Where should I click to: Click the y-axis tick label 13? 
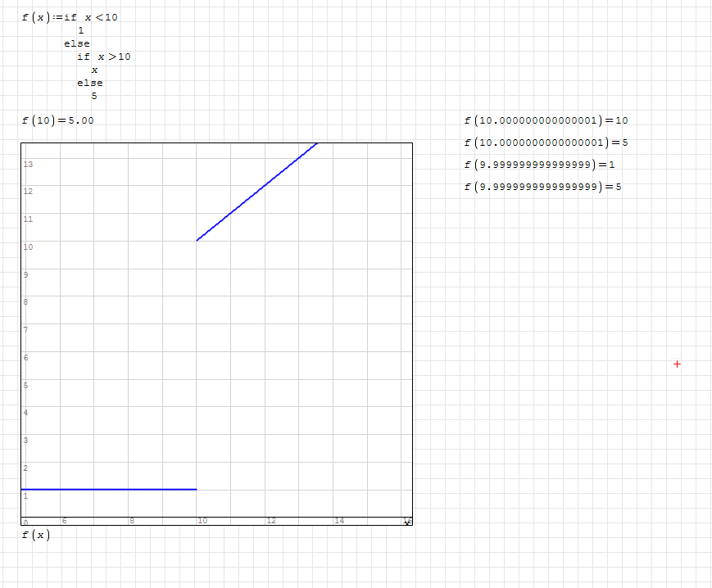28,165
